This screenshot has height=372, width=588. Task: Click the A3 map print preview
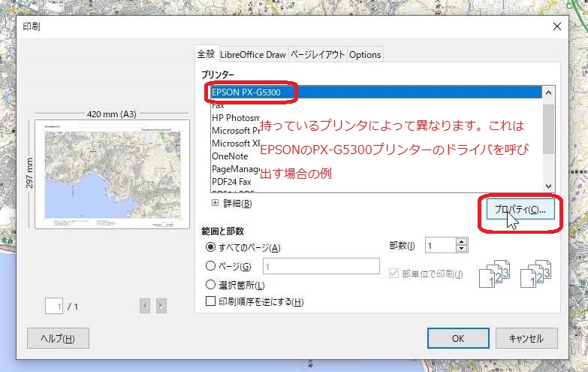click(x=112, y=174)
